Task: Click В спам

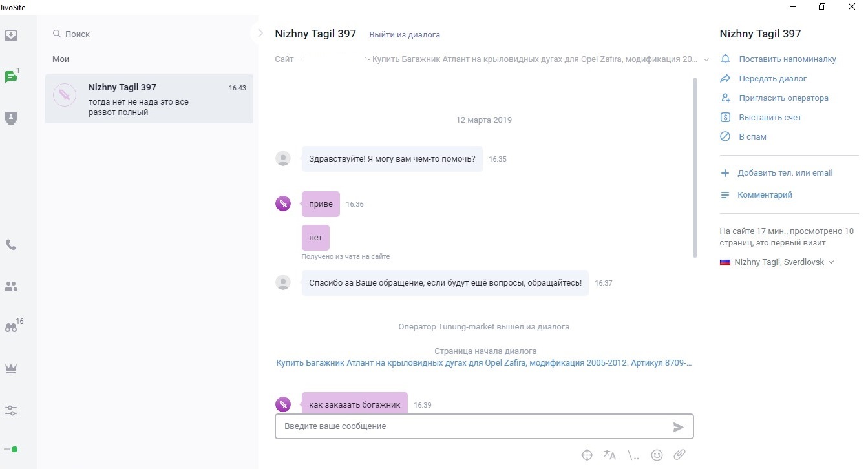Action: [x=753, y=137]
